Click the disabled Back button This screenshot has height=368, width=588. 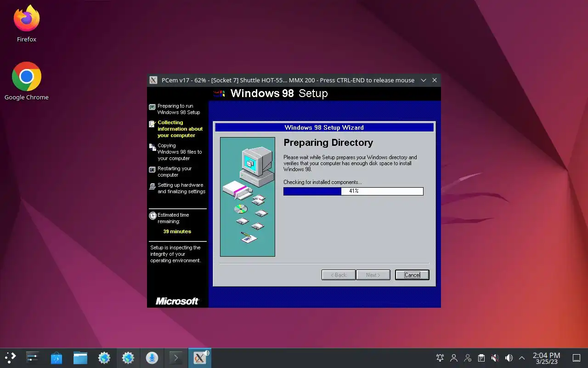pyautogui.click(x=339, y=275)
